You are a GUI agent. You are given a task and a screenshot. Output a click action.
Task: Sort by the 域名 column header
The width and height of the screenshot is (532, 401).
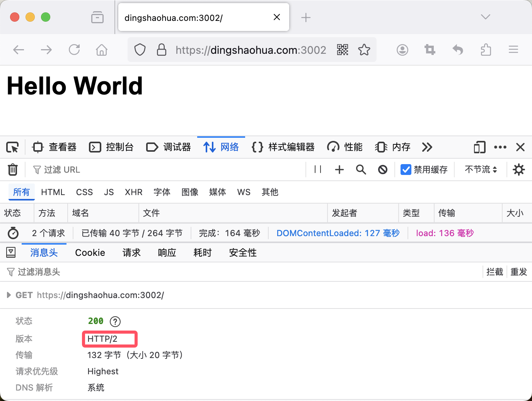click(103, 213)
